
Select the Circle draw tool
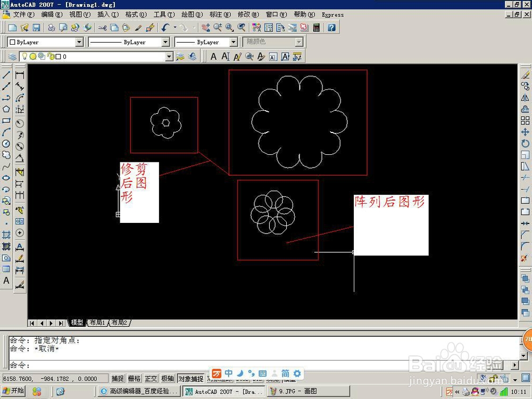(x=6, y=144)
